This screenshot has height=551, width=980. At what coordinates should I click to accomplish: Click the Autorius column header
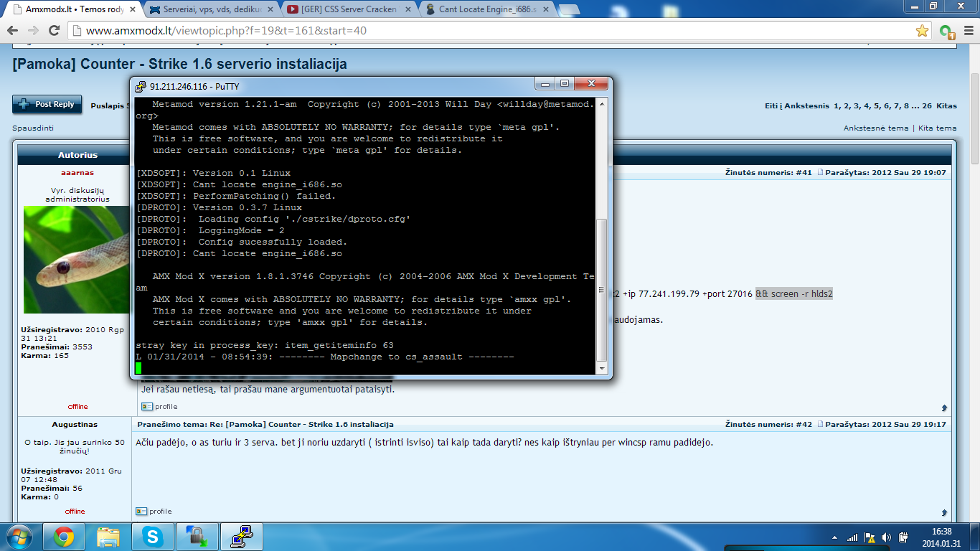[77, 155]
